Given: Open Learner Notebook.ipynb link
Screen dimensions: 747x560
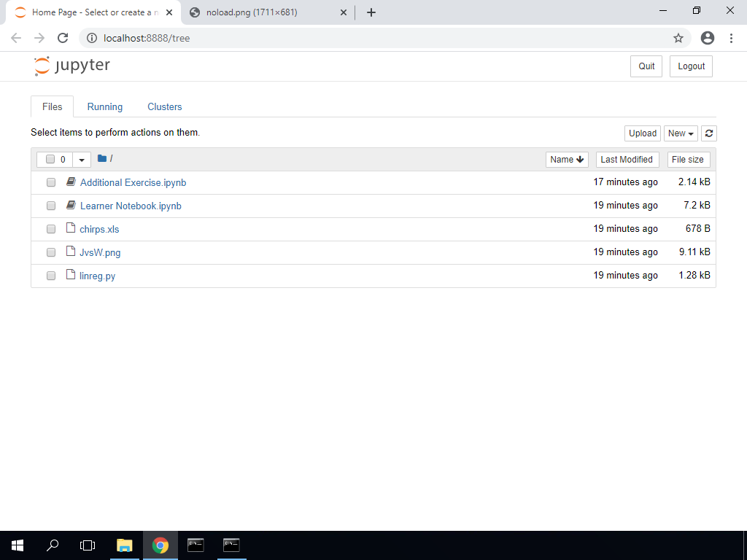Looking at the screenshot, I should pos(131,206).
